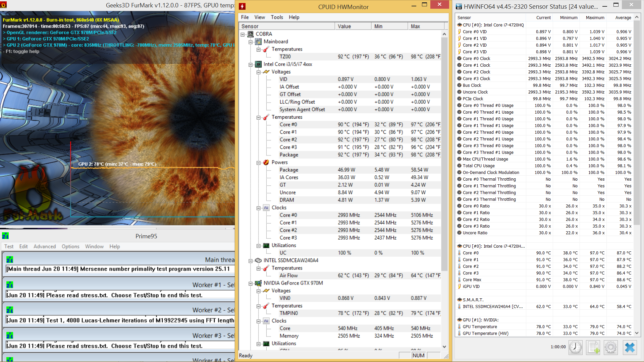Viewport: 644px width, 362px height.
Task: Click the Min column header in HWMonitor
Action: click(389, 26)
